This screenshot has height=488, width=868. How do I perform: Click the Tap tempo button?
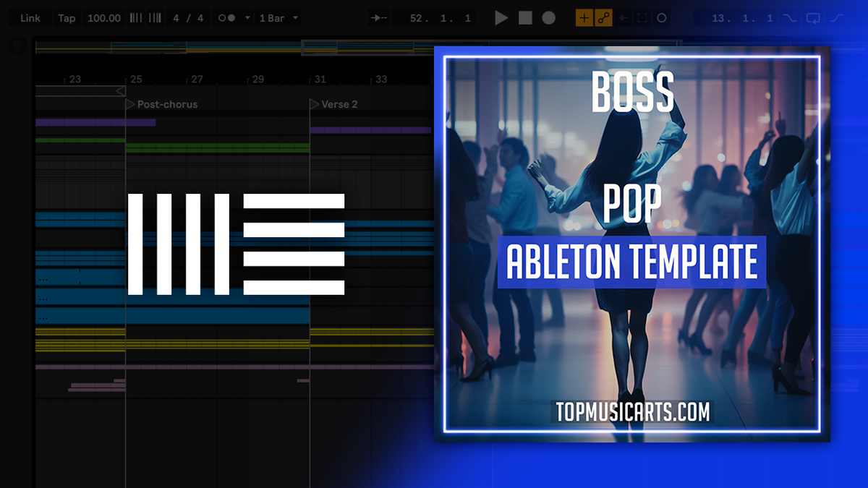click(x=67, y=18)
